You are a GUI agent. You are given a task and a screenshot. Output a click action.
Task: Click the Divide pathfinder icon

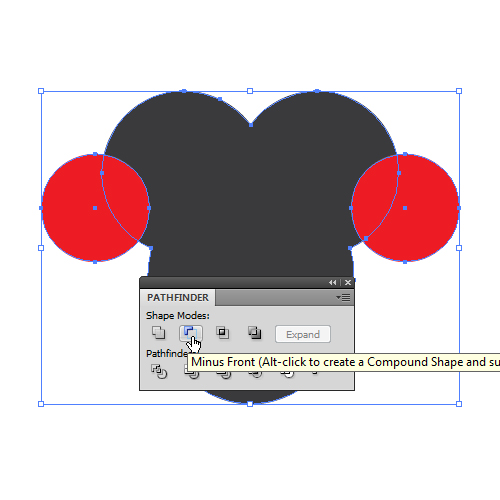(159, 371)
